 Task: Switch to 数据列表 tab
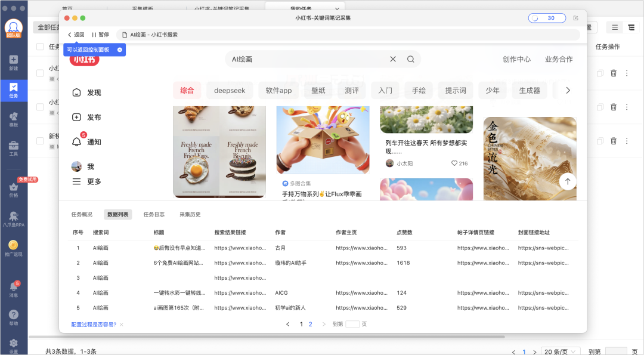point(118,214)
